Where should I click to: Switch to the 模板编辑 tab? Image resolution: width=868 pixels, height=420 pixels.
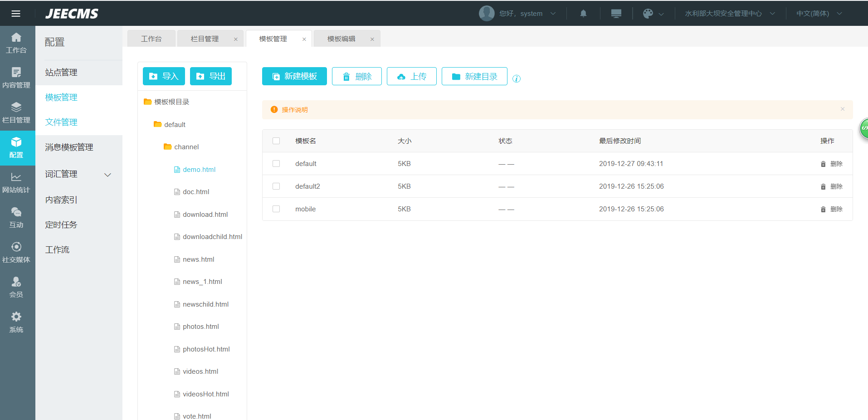click(341, 39)
